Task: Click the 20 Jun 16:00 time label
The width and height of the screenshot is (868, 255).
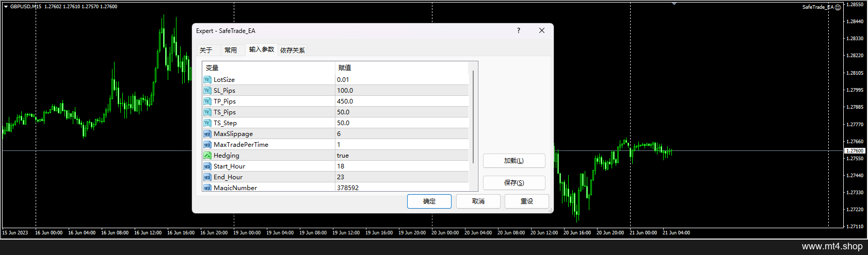Action: (577, 233)
